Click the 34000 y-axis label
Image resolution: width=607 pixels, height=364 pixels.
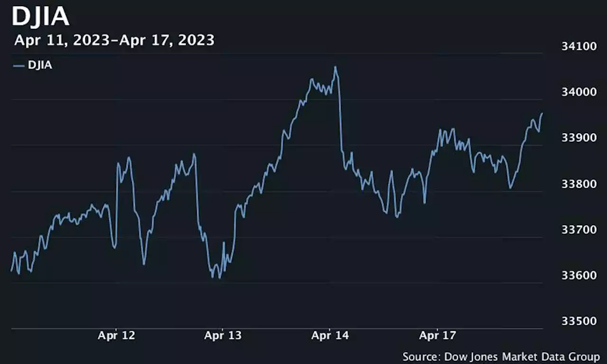coord(578,92)
